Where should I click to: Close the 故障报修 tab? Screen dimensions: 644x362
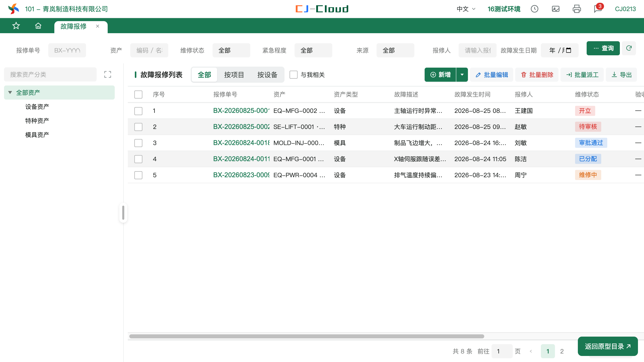click(98, 26)
